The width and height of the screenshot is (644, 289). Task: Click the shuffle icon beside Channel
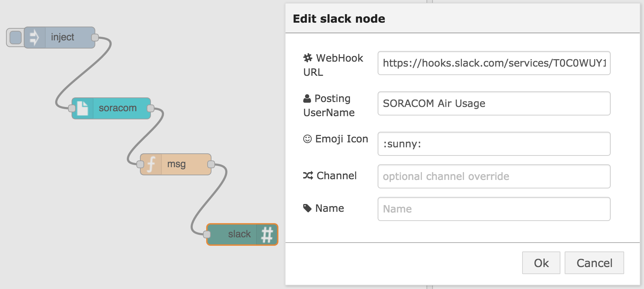[x=308, y=175]
